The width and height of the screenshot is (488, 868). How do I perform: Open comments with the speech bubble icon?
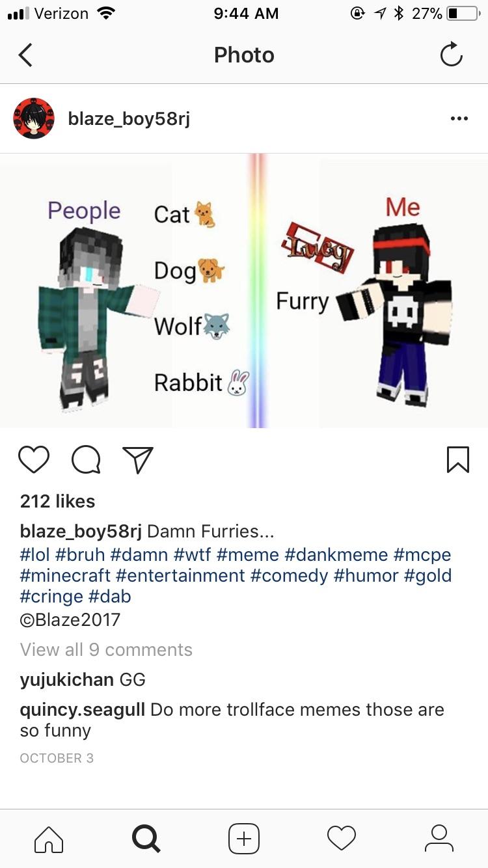(86, 460)
